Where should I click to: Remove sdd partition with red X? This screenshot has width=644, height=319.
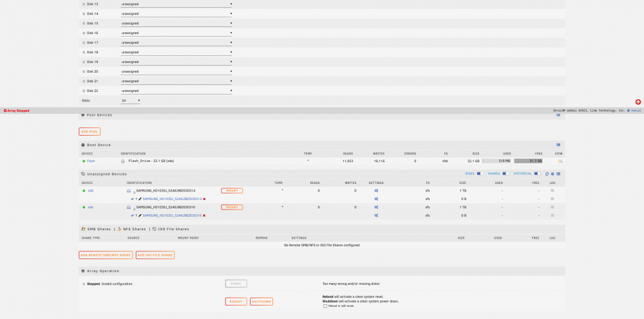204,199
